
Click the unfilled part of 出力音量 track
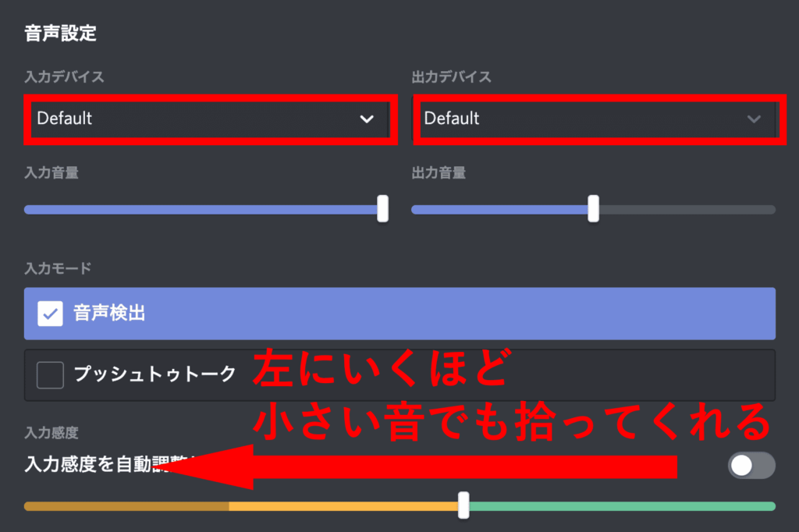pyautogui.click(x=687, y=209)
